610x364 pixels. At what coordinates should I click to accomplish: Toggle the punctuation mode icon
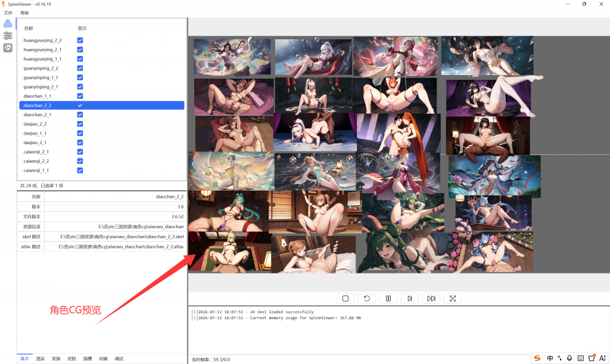click(559, 358)
